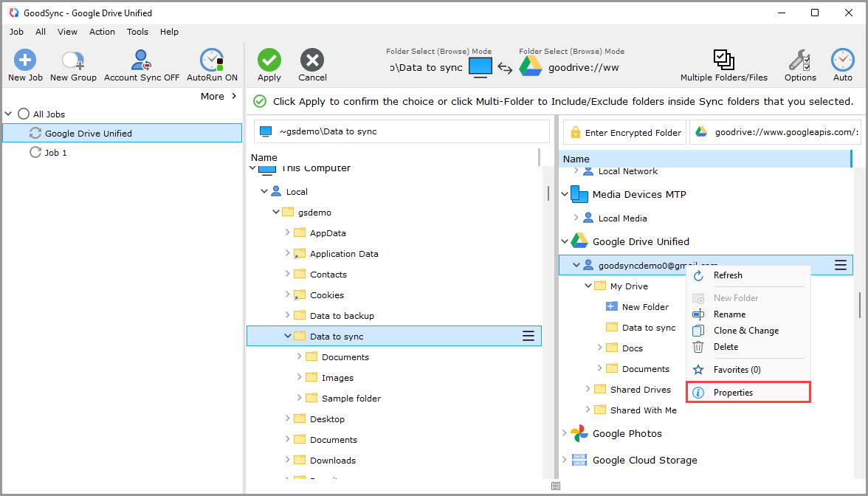
Task: Click the New Group toolbar icon
Action: click(x=73, y=60)
